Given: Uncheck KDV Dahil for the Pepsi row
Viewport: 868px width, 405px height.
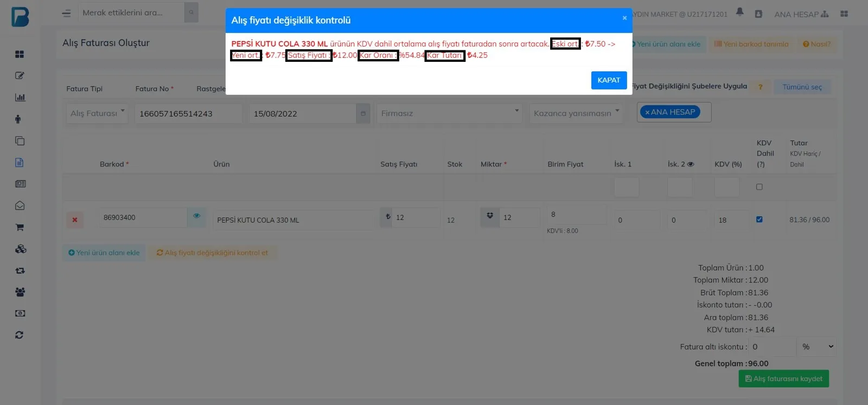Looking at the screenshot, I should pyautogui.click(x=759, y=220).
